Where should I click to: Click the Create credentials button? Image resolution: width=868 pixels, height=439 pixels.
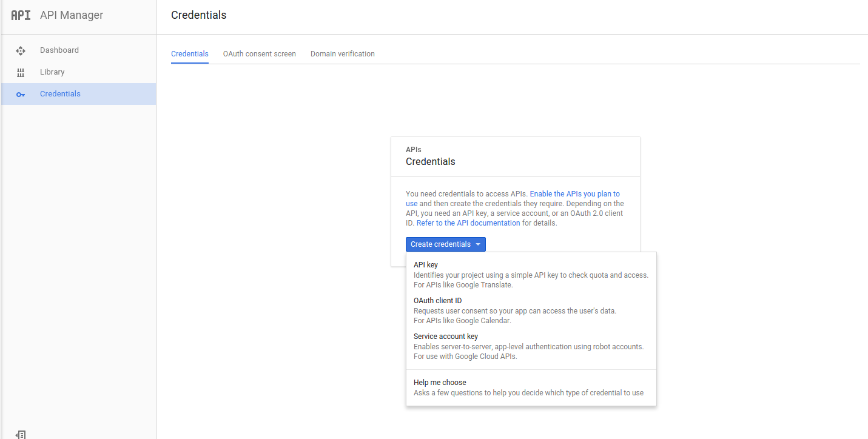[440, 244]
